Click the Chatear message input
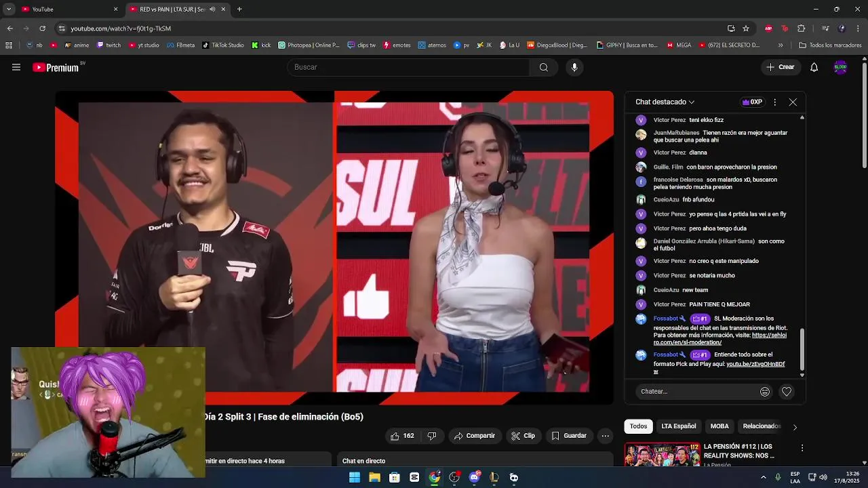 (x=697, y=392)
